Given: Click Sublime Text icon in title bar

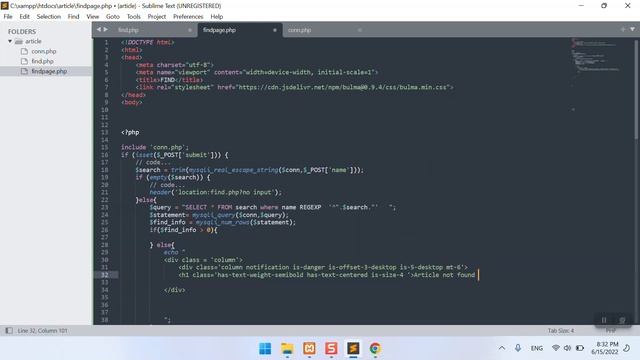Looking at the screenshot, I should [4, 6].
